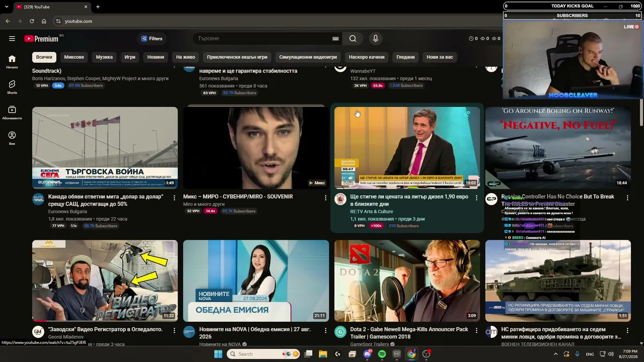Open the Dota 2 Gabe Newell video title

pyautogui.click(x=409, y=333)
